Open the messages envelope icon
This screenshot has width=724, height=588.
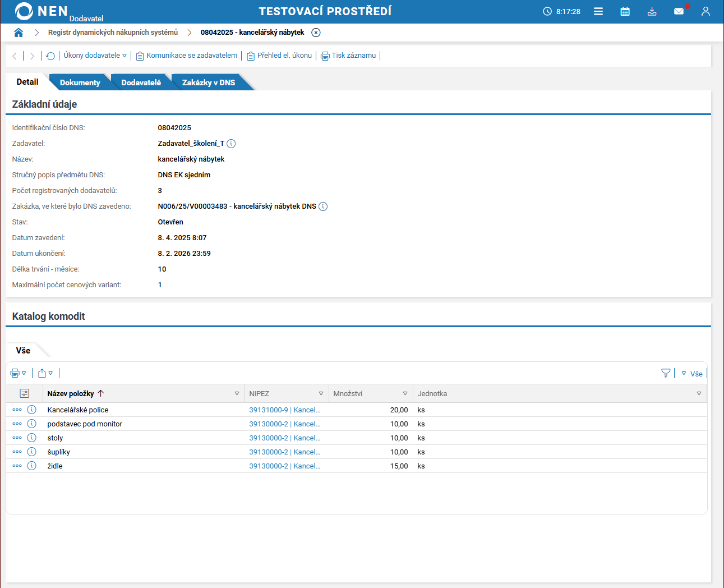(x=679, y=11)
